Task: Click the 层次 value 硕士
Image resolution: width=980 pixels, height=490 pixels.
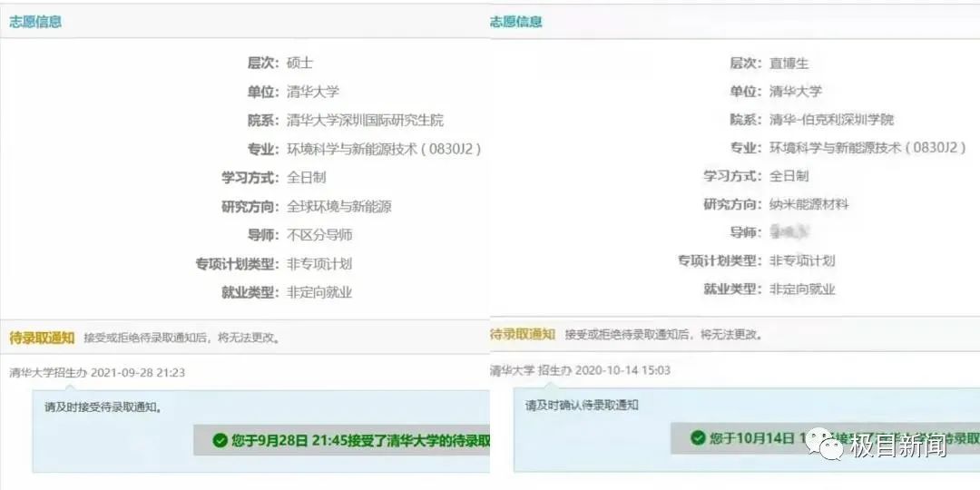Action: coord(300,63)
